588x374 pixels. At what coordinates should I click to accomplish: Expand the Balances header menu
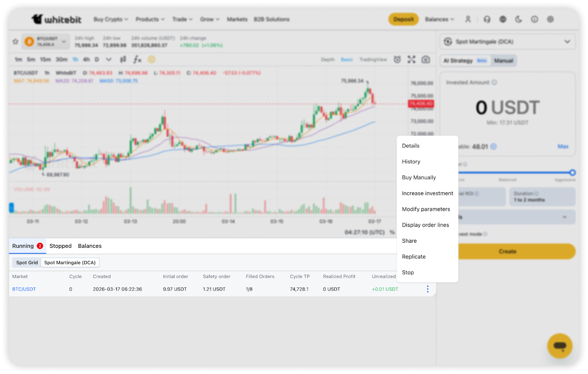click(440, 19)
